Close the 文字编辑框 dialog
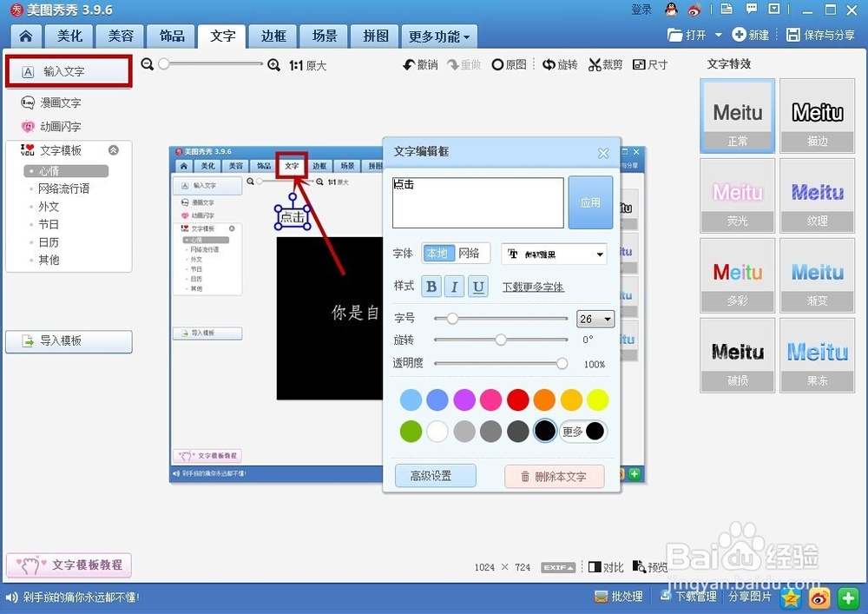 pyautogui.click(x=603, y=154)
